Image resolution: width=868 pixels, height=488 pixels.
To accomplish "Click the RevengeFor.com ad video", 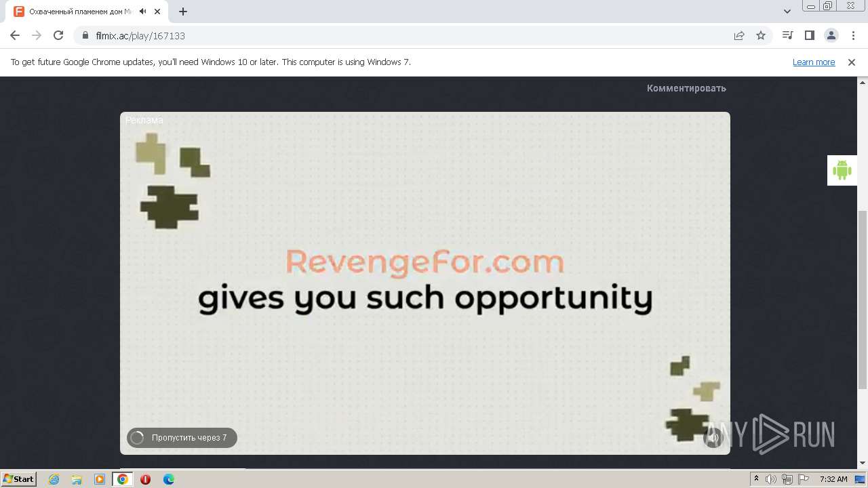I will click(x=425, y=283).
